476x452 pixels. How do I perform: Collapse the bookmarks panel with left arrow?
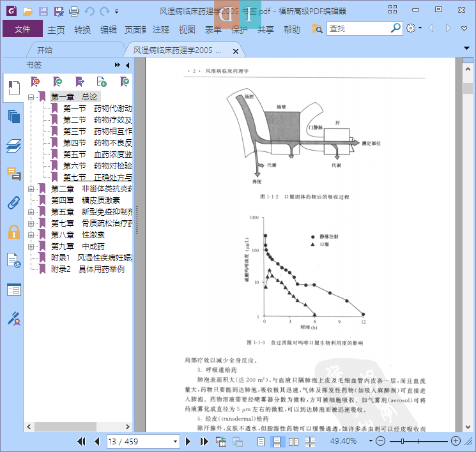click(128, 65)
